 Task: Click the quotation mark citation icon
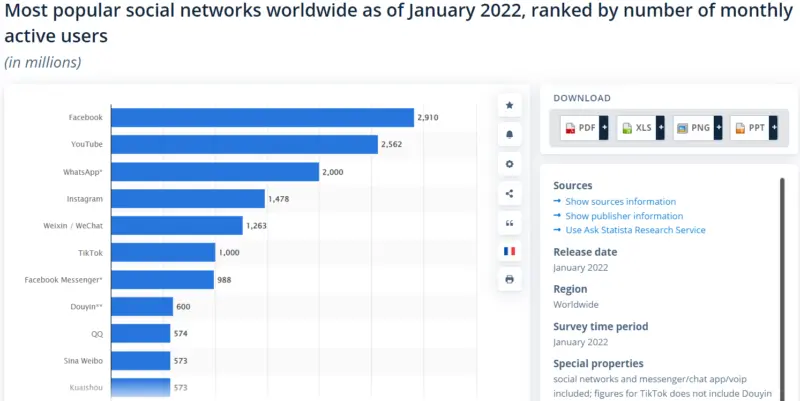[x=510, y=222]
